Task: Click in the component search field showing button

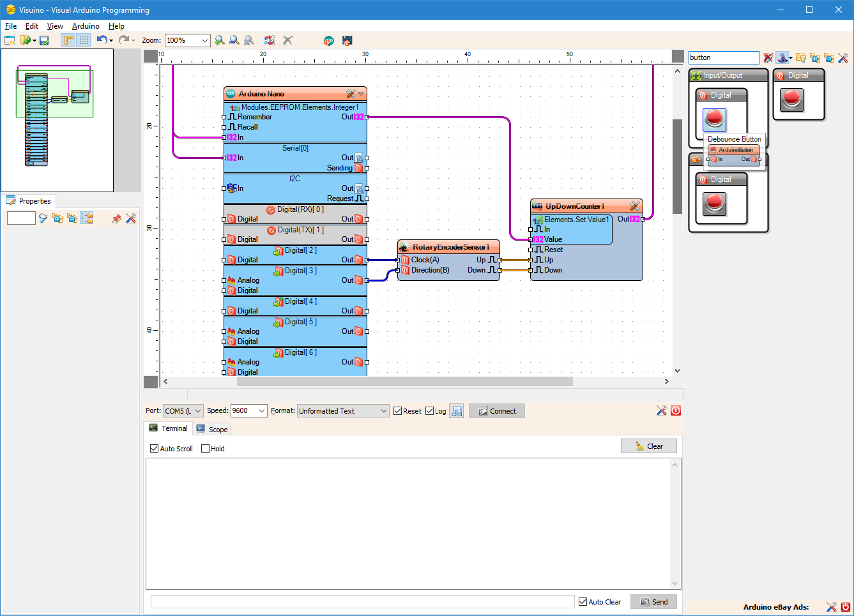Action: (x=724, y=57)
